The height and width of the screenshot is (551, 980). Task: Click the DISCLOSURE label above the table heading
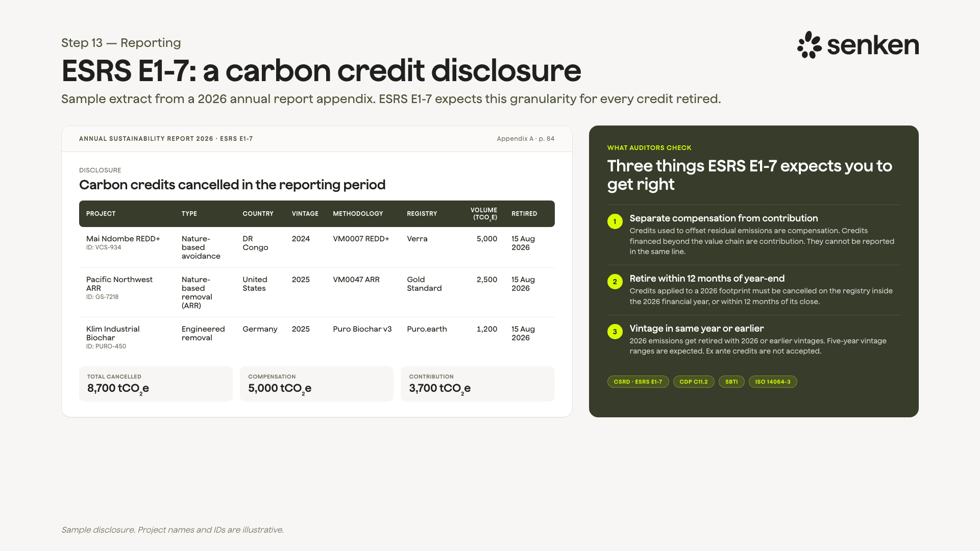coord(100,170)
